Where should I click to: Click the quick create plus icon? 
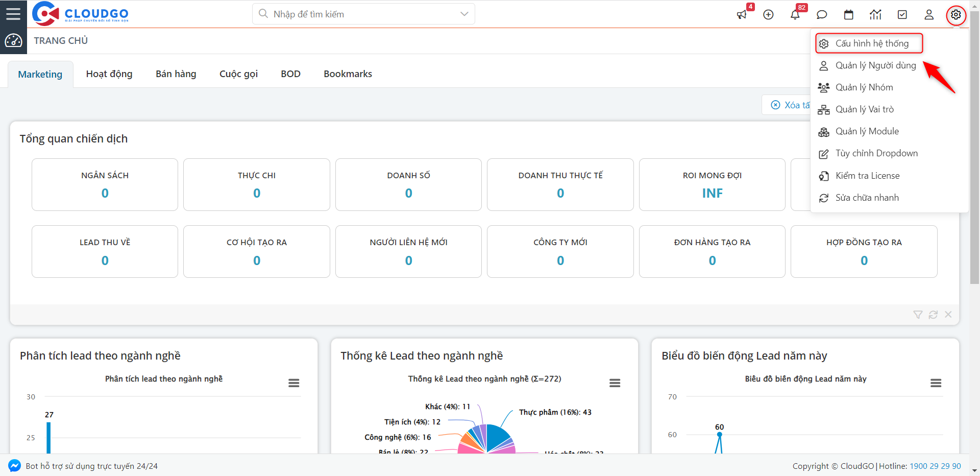(x=768, y=15)
